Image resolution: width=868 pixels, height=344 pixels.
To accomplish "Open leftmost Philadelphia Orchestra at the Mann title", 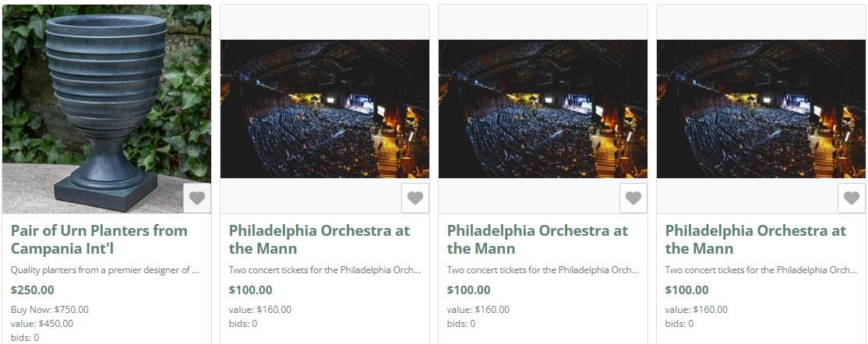I will tap(319, 240).
